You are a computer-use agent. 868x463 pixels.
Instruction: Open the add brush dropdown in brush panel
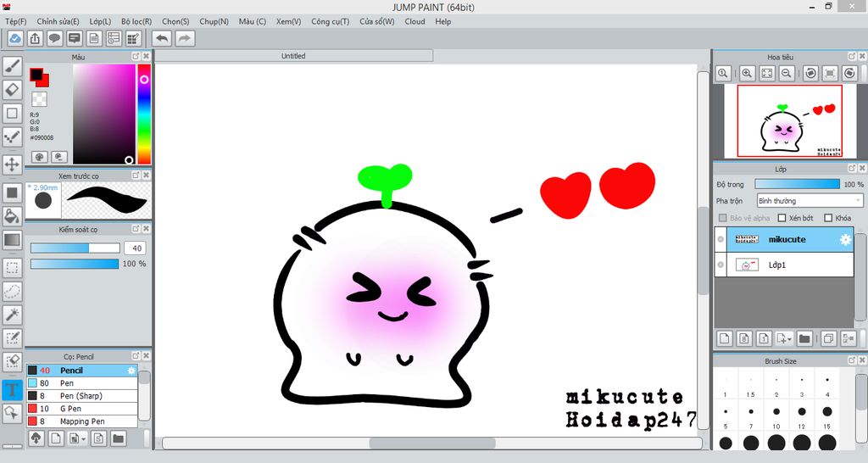click(x=76, y=438)
